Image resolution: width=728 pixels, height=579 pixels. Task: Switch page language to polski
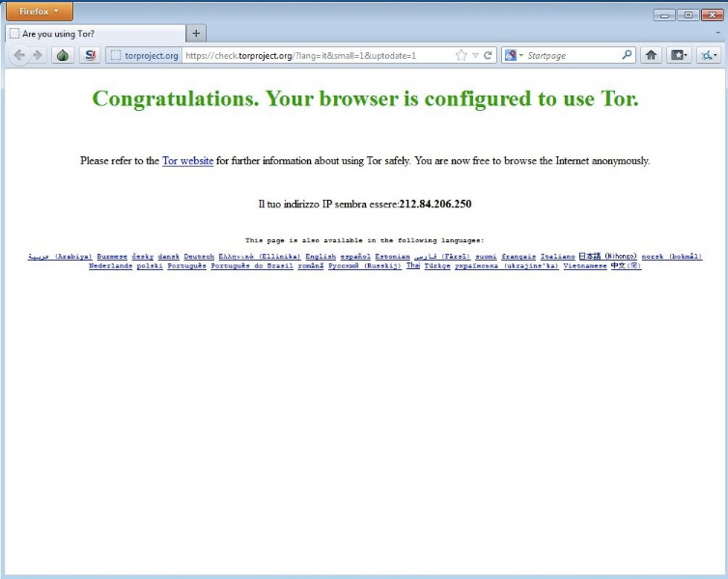tap(150, 265)
